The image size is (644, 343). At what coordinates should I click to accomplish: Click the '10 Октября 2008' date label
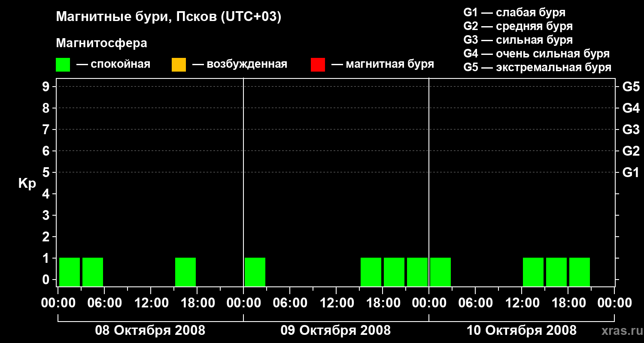point(522,331)
